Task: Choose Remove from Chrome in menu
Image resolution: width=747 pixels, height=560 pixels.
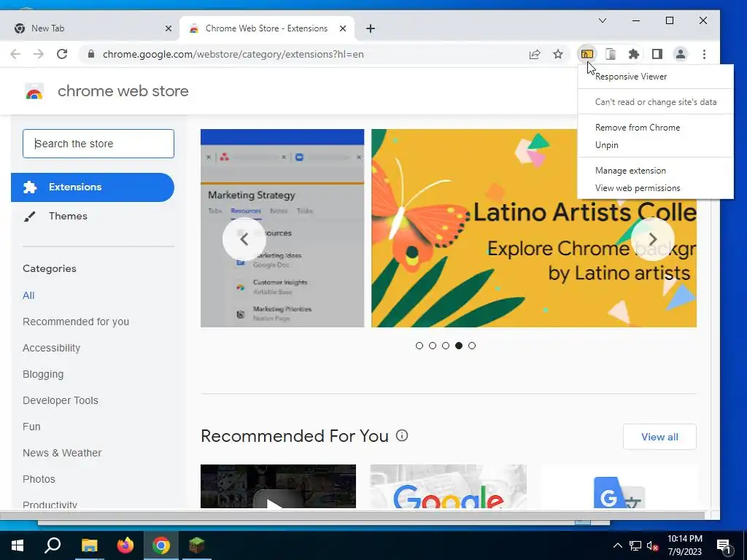Action: 656,128
